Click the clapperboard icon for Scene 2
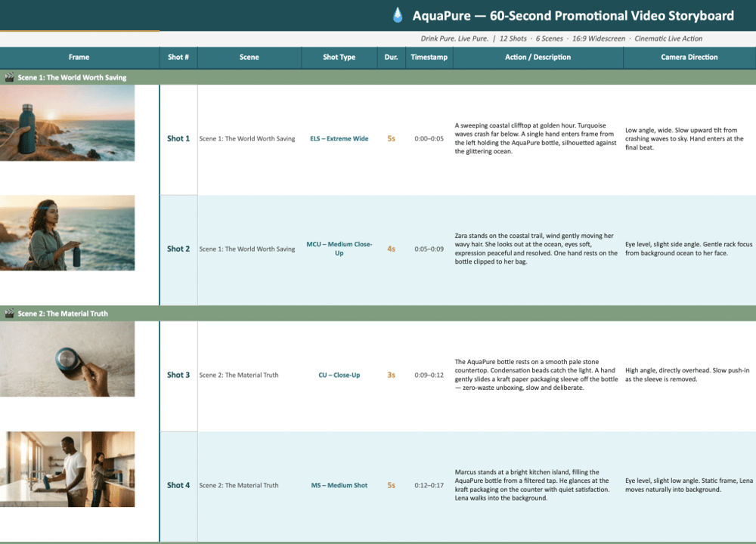Screen dimensions: 756x544 pyautogui.click(x=9, y=314)
